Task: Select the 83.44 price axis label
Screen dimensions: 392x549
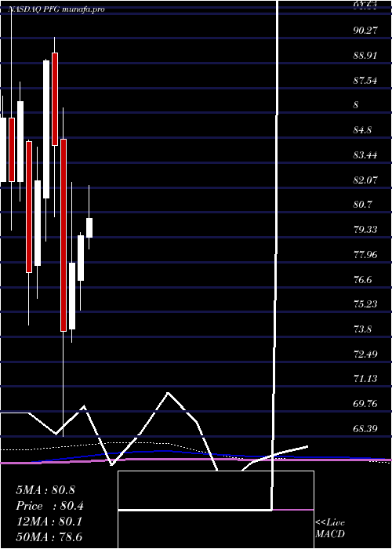Action: coord(365,155)
